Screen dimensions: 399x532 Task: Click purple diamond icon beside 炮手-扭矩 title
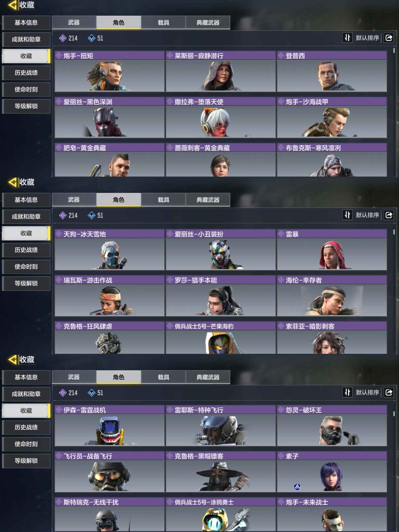tap(59, 56)
